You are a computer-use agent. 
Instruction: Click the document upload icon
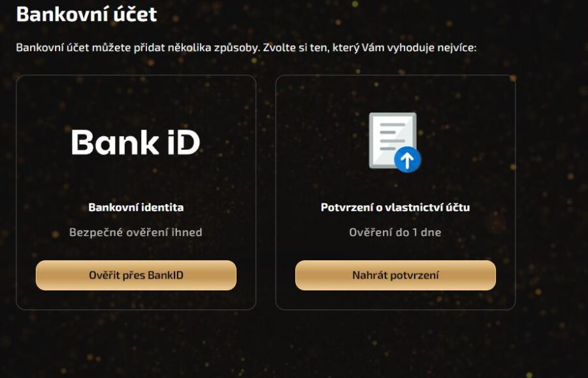coord(392,143)
